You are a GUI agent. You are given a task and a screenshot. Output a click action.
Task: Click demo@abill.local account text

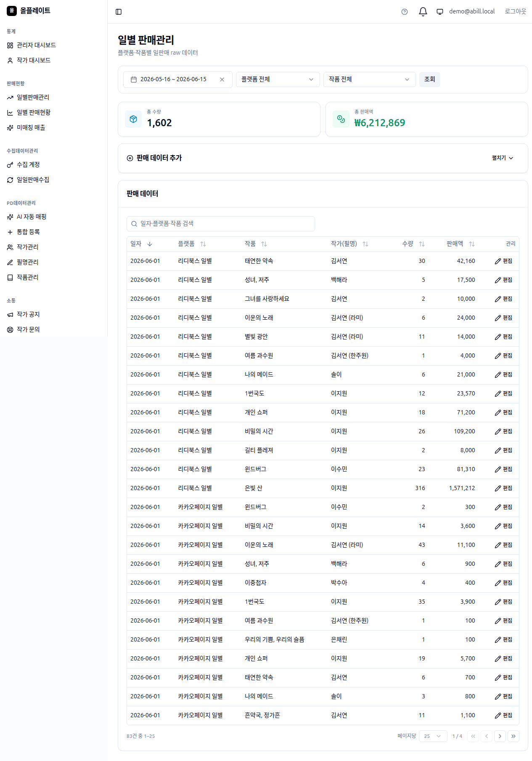[472, 12]
